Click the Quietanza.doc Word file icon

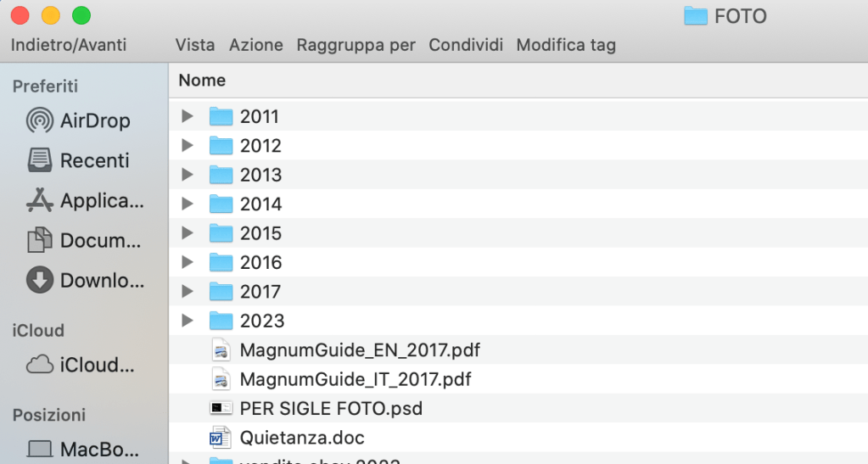pyautogui.click(x=221, y=438)
